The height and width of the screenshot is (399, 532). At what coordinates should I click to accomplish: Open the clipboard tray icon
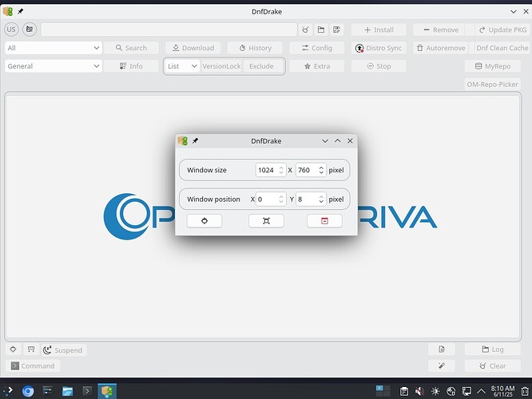coord(404,392)
